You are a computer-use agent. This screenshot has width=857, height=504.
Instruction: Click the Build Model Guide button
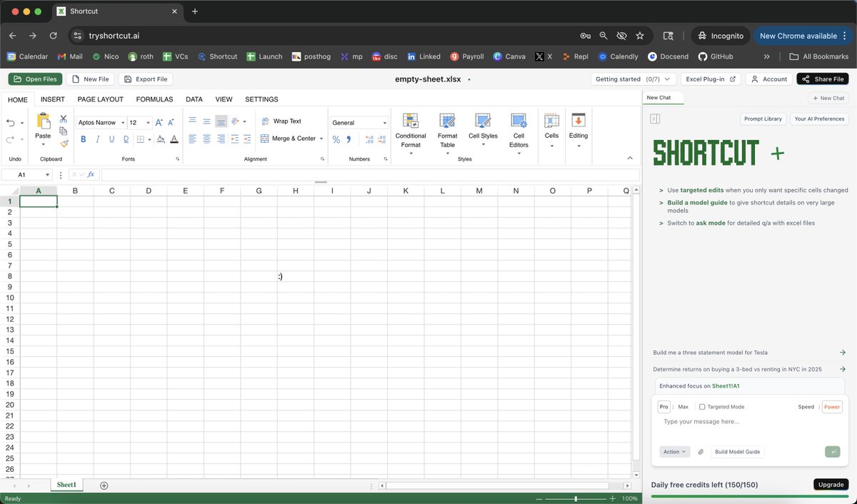[x=738, y=452]
